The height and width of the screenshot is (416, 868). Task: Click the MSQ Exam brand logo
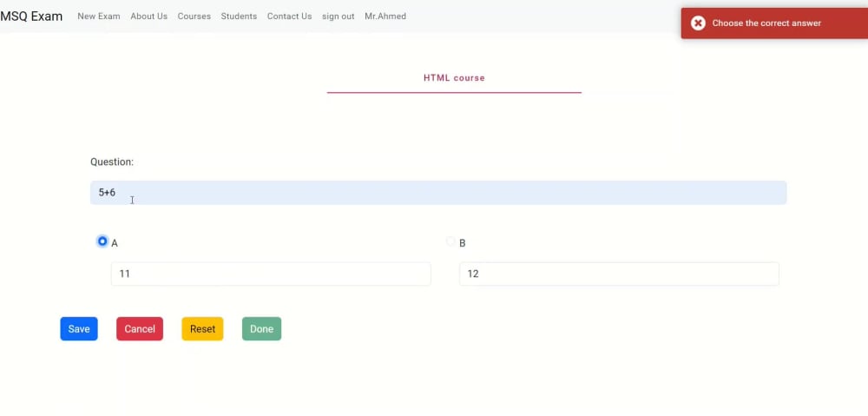(x=31, y=16)
